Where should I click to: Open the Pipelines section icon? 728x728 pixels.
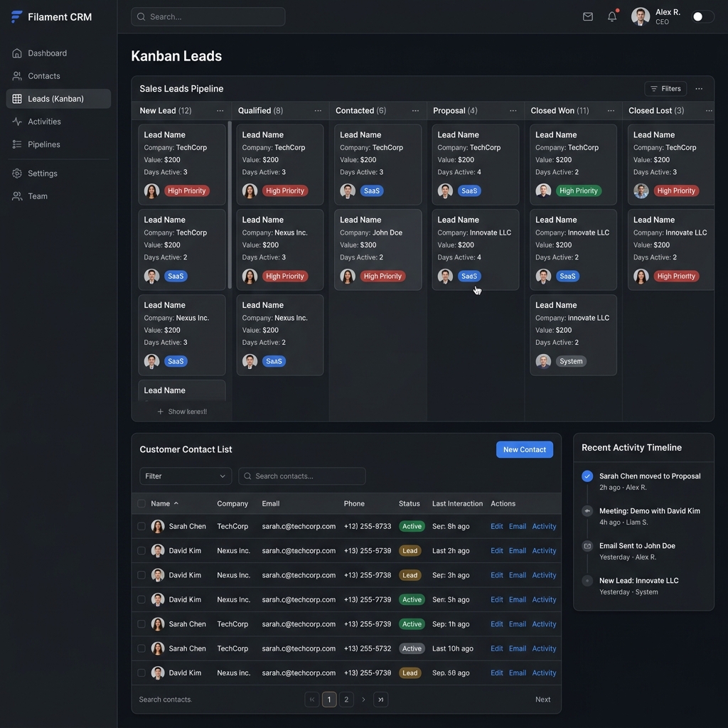16,144
